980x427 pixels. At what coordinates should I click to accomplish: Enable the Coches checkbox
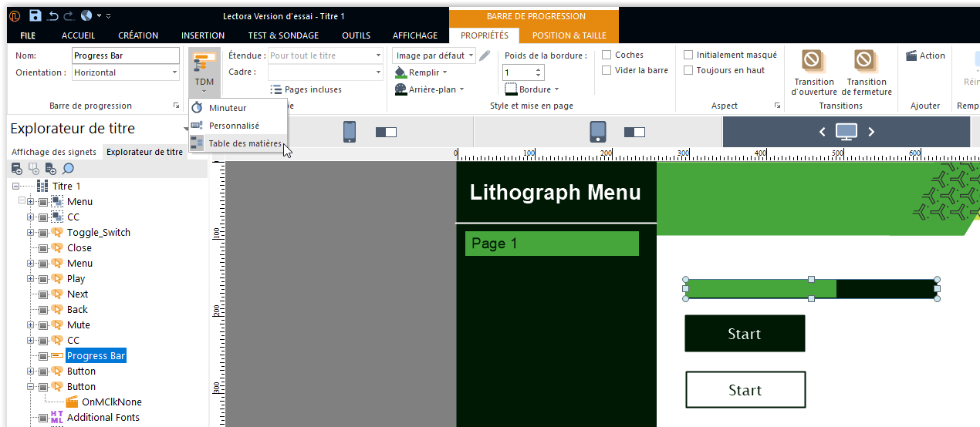[607, 55]
